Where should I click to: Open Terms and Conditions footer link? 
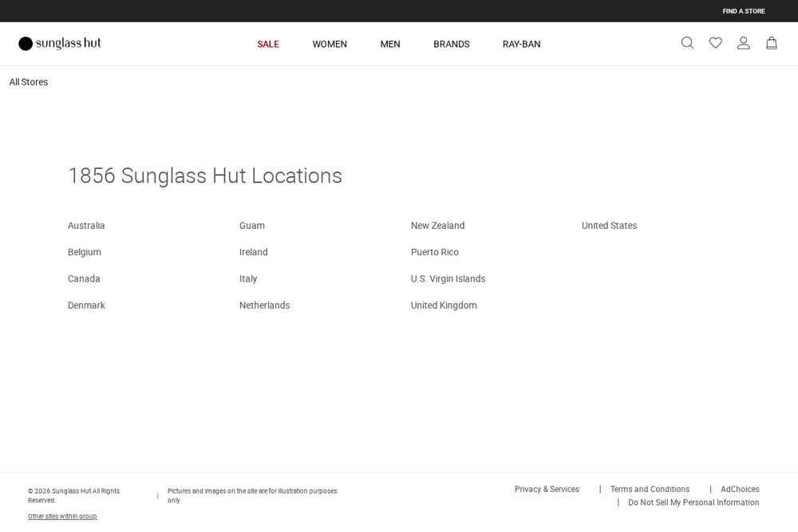(x=650, y=489)
